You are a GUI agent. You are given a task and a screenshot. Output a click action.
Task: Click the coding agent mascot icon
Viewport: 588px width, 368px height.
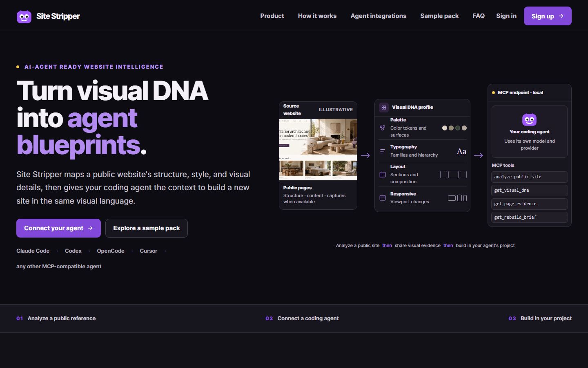[x=529, y=119]
